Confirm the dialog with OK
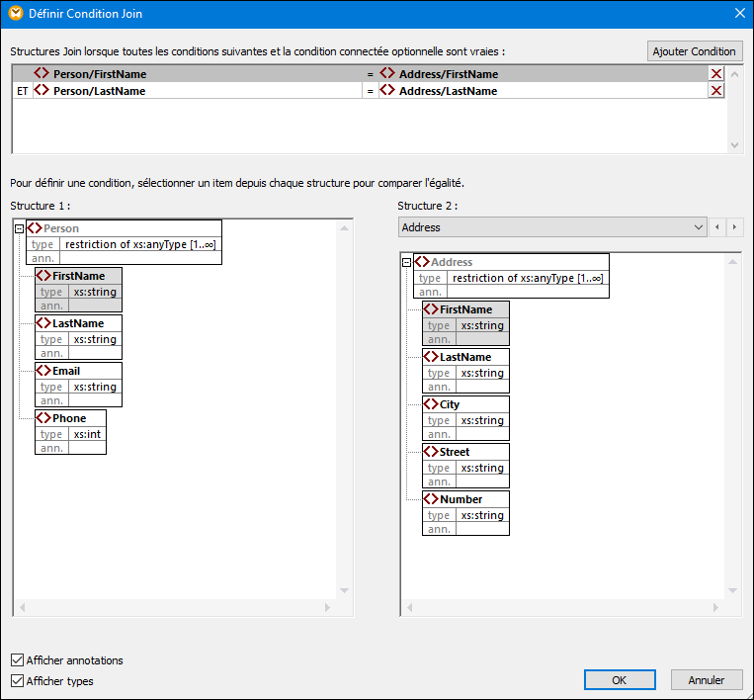 (619, 680)
